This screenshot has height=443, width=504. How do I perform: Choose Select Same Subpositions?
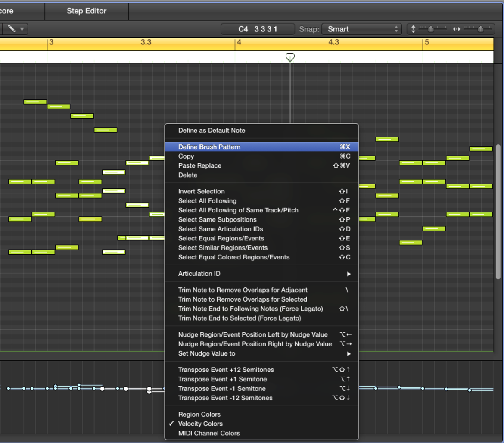[261, 220]
